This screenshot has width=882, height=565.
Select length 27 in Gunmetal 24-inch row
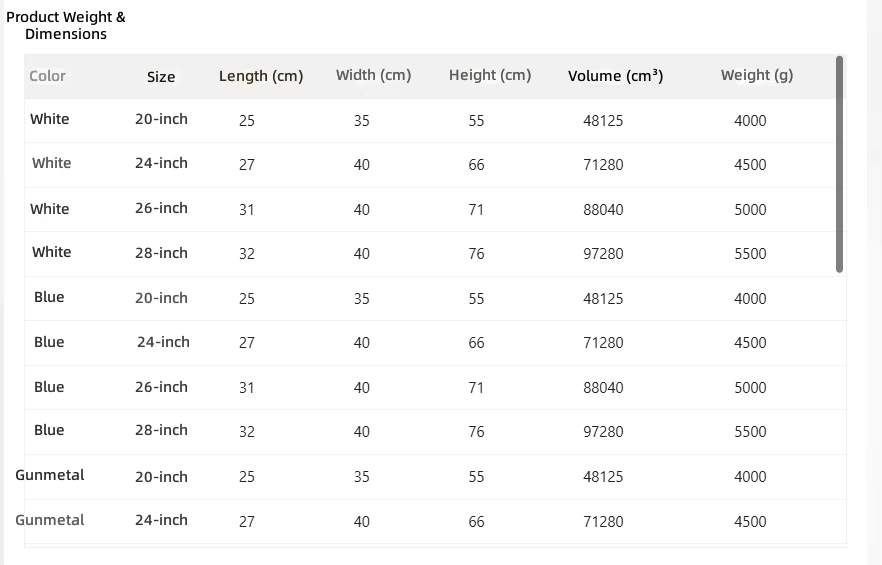click(247, 521)
